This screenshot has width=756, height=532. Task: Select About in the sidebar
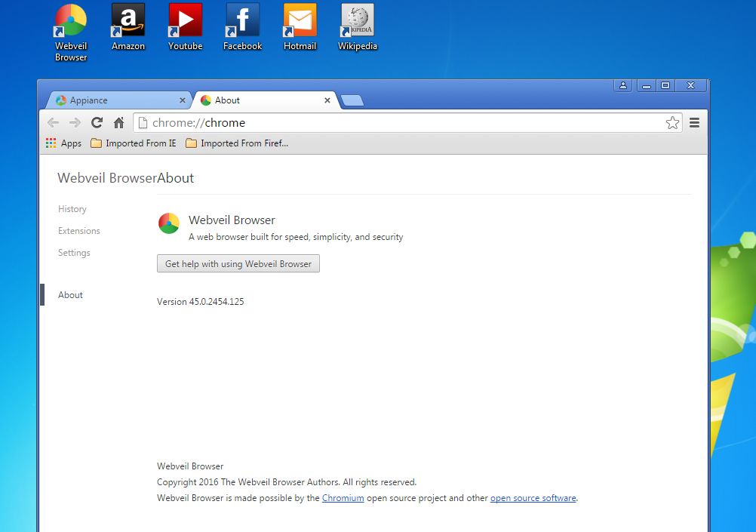coord(70,295)
